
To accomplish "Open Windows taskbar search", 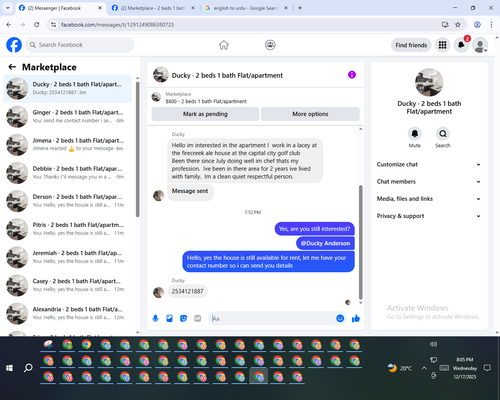I will pyautogui.click(x=28, y=368).
